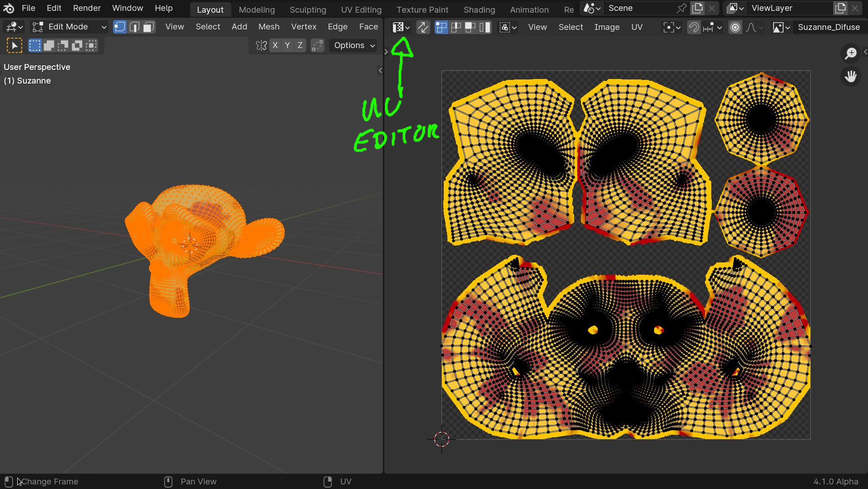Set selection mode to invert

(77, 45)
